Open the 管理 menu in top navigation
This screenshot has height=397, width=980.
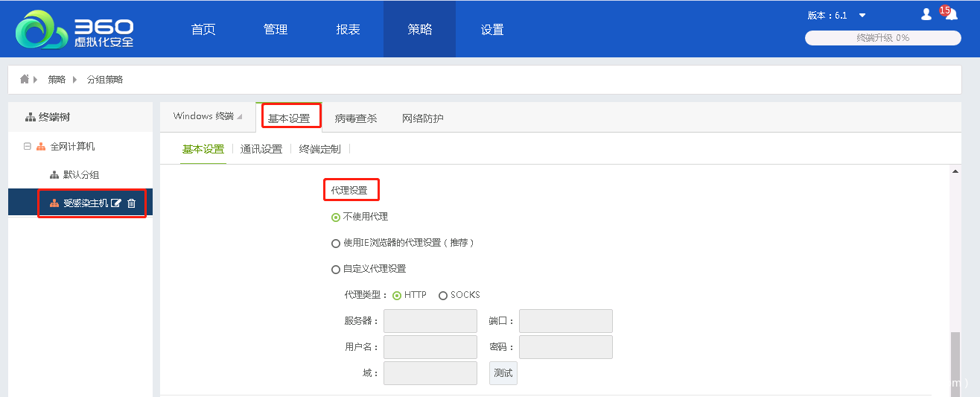coord(276,30)
